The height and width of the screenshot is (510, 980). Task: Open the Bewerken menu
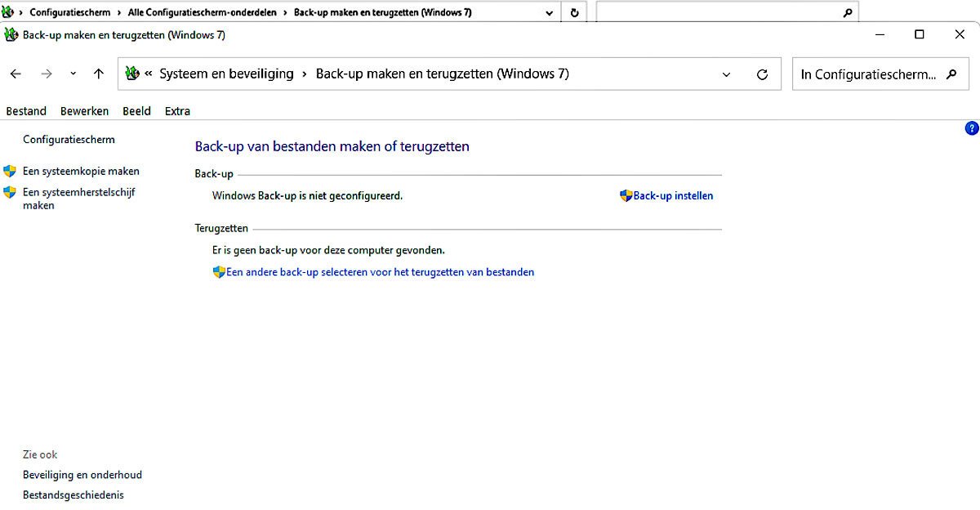tap(84, 111)
